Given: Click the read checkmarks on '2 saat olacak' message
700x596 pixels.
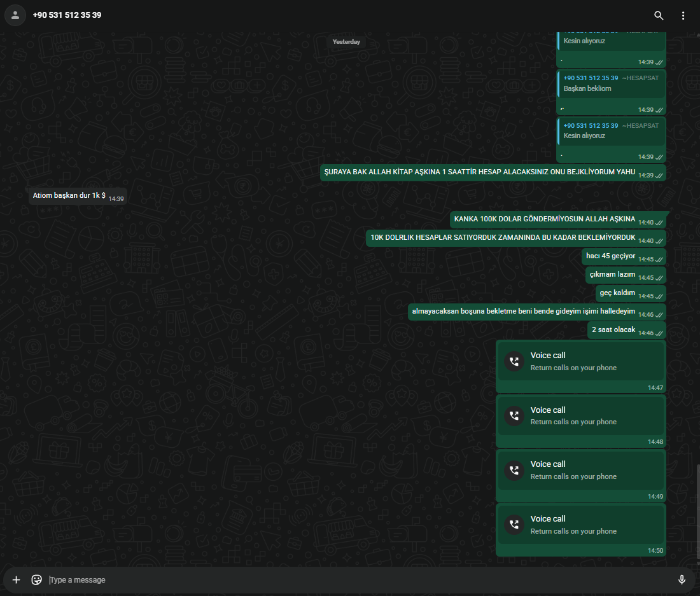Looking at the screenshot, I should (659, 333).
